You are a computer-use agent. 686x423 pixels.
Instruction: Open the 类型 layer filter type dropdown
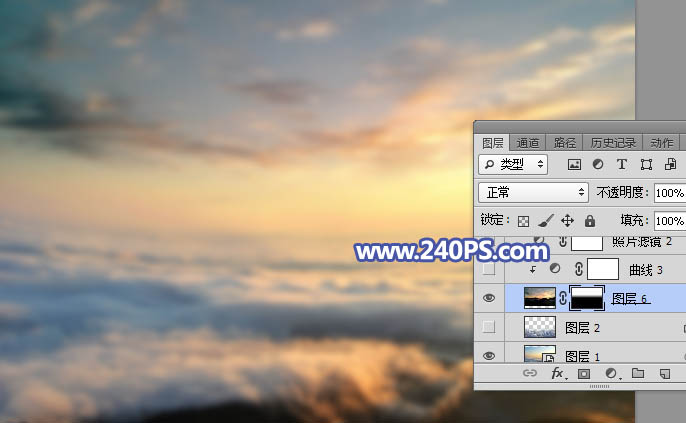(513, 164)
